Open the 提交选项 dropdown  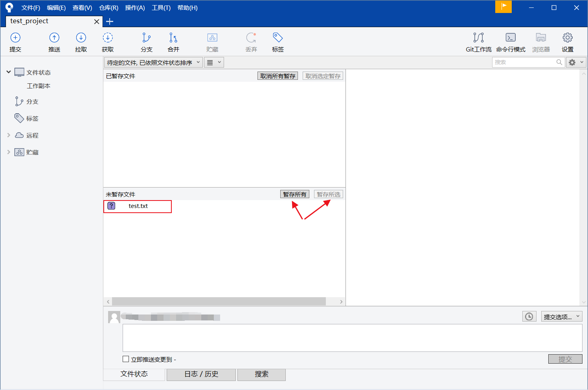561,316
